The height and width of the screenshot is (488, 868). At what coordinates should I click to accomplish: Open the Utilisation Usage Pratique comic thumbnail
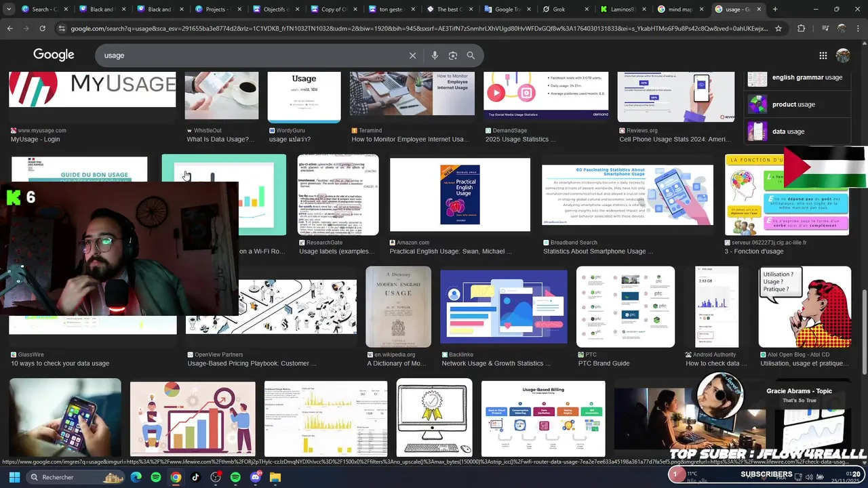click(805, 306)
